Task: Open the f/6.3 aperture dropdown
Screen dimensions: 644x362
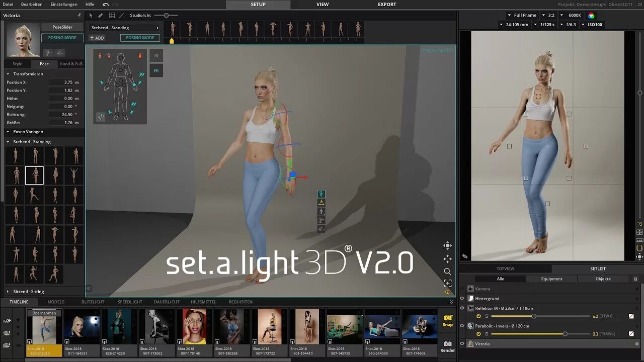Action: pos(569,25)
